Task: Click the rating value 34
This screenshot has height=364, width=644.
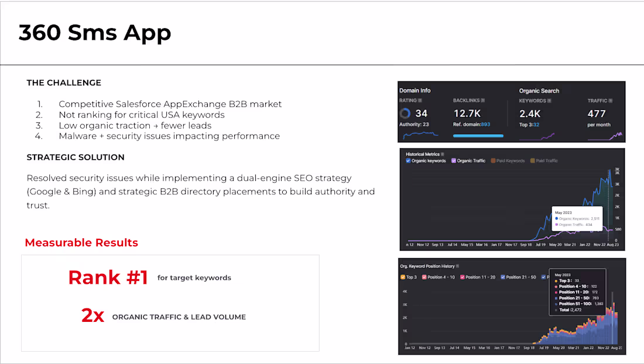Action: point(422,114)
